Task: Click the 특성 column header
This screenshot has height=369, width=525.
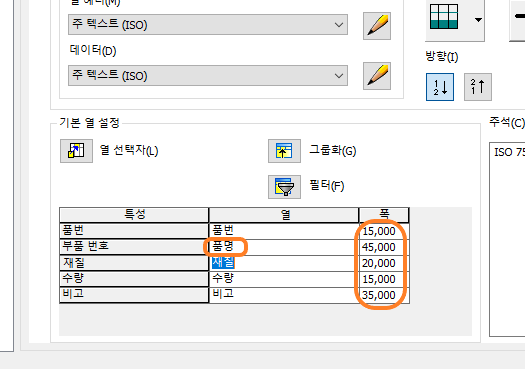Action: (x=134, y=215)
